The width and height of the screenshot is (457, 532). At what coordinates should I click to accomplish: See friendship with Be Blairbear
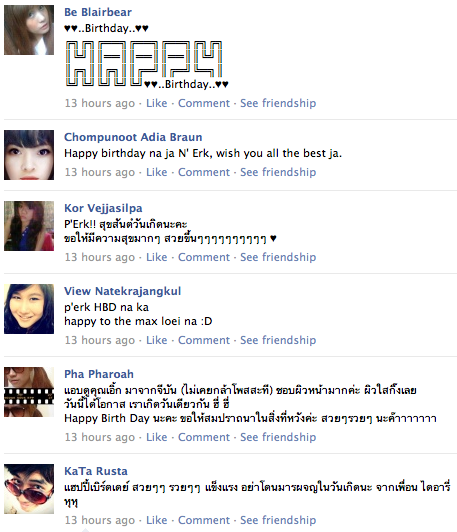278,103
